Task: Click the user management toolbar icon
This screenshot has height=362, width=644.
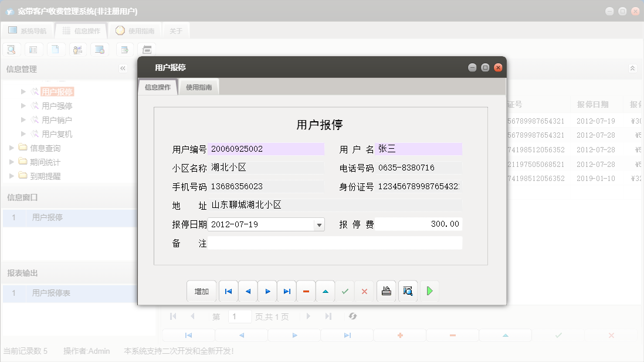Action: (77, 49)
